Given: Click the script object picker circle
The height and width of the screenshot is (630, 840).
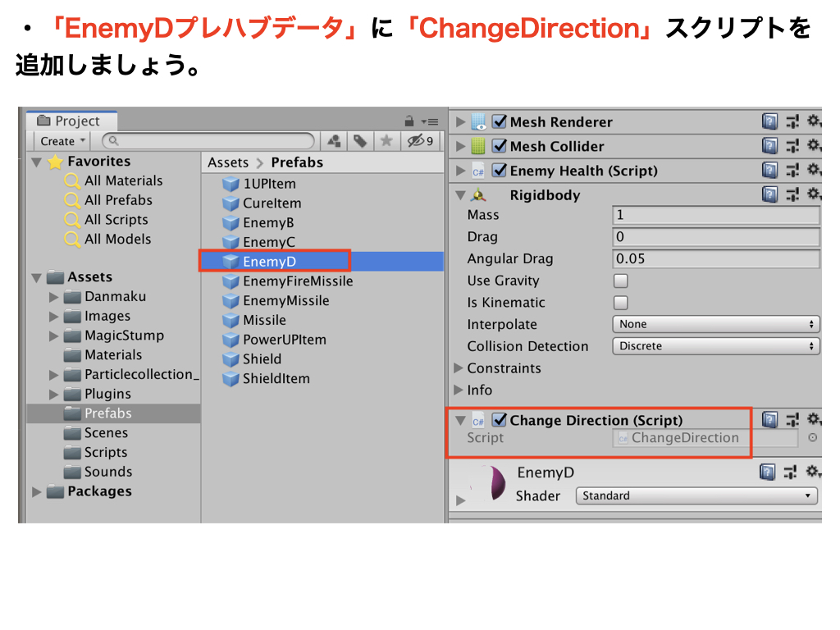Looking at the screenshot, I should (812, 438).
